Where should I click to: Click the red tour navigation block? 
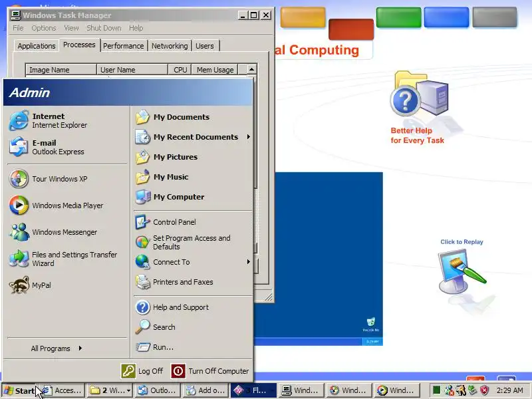[351, 29]
